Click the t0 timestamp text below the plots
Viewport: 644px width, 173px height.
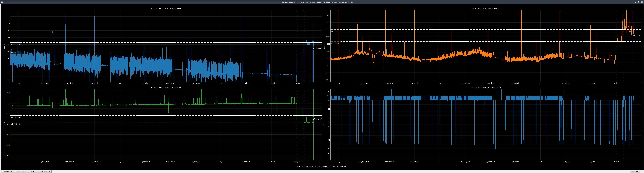coord(322,167)
